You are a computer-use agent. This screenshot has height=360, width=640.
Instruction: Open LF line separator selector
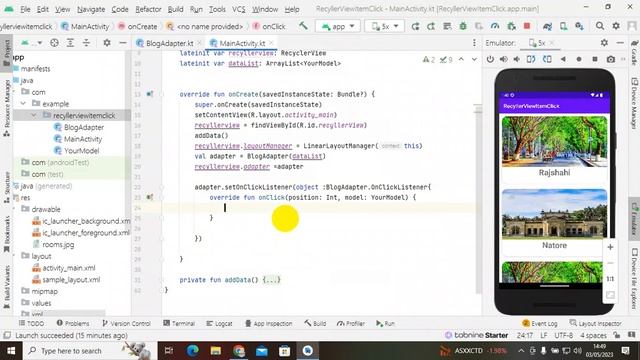coord(544,335)
